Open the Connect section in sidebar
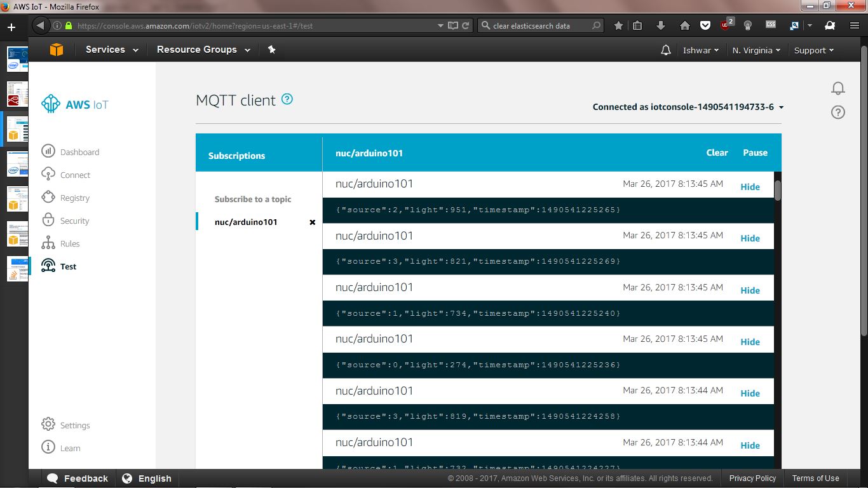The width and height of the screenshot is (868, 488). [x=66, y=175]
